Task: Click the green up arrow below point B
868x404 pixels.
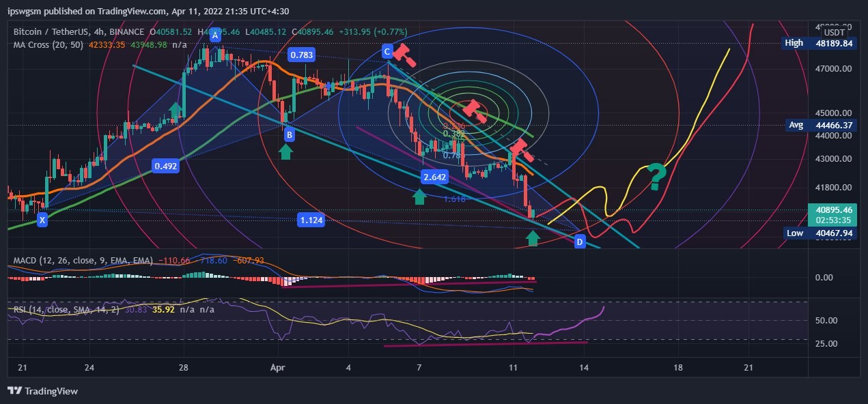Action: click(286, 151)
